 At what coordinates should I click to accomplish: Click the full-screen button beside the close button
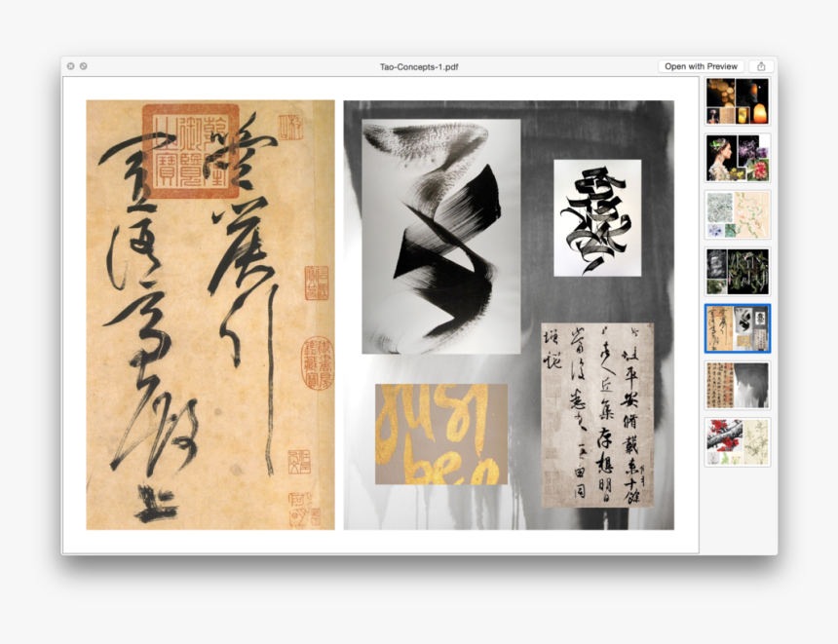pyautogui.click(x=84, y=66)
